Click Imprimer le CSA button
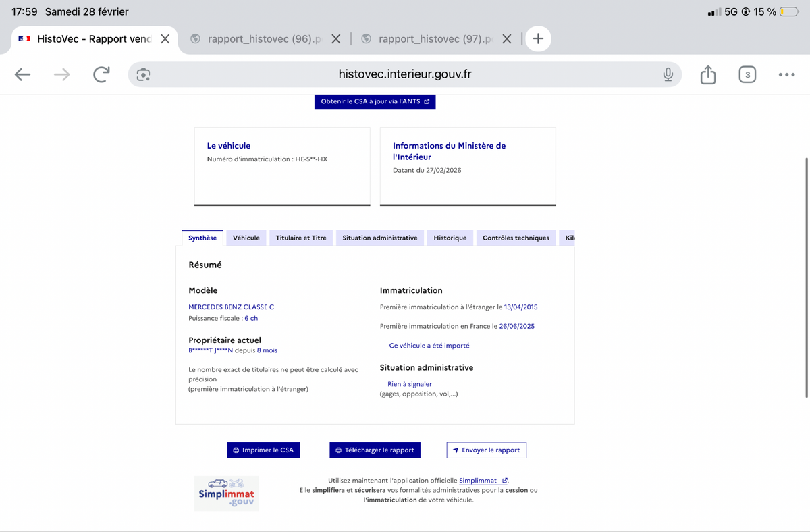 [x=263, y=450]
